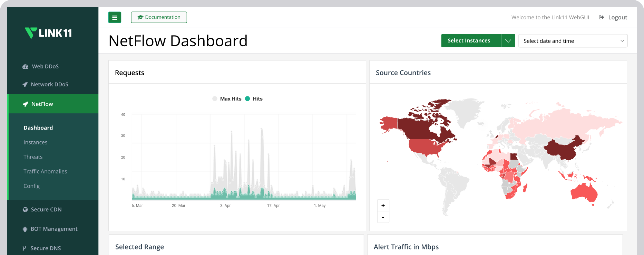Click the green Hits legend dot
The height and width of the screenshot is (255, 644).
coord(247,99)
